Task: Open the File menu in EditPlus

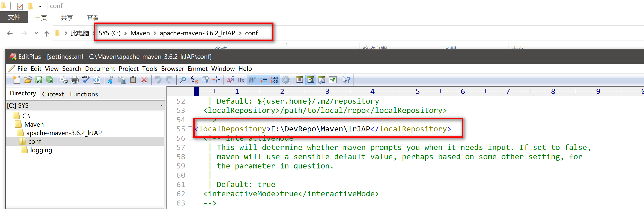Action: point(22,69)
